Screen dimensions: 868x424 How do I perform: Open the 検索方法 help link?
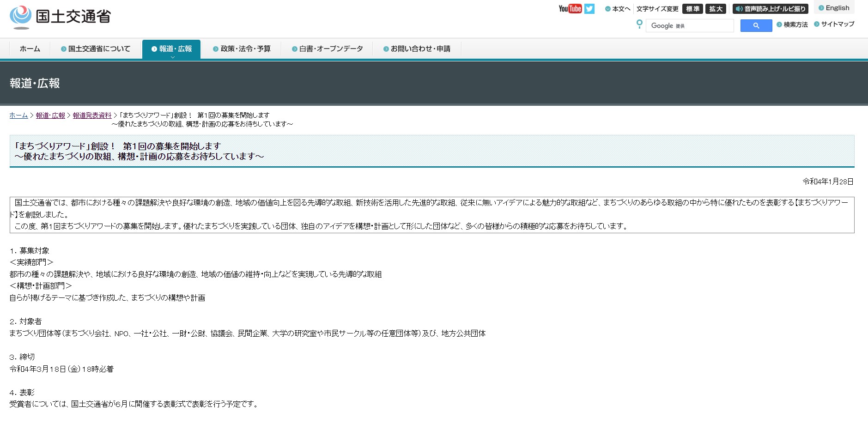[795, 24]
